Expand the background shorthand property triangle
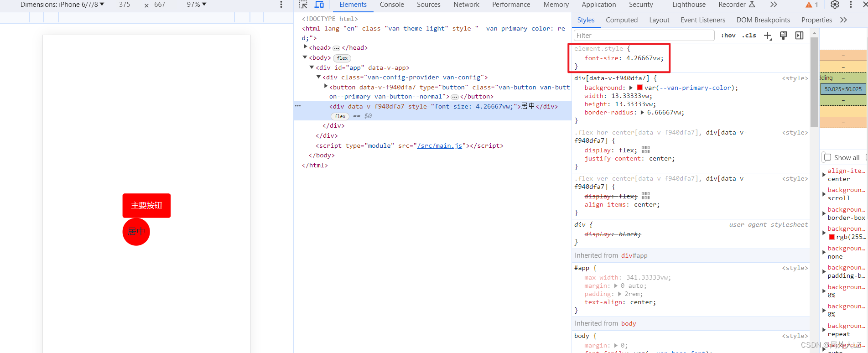This screenshot has height=353, width=868. coord(631,88)
